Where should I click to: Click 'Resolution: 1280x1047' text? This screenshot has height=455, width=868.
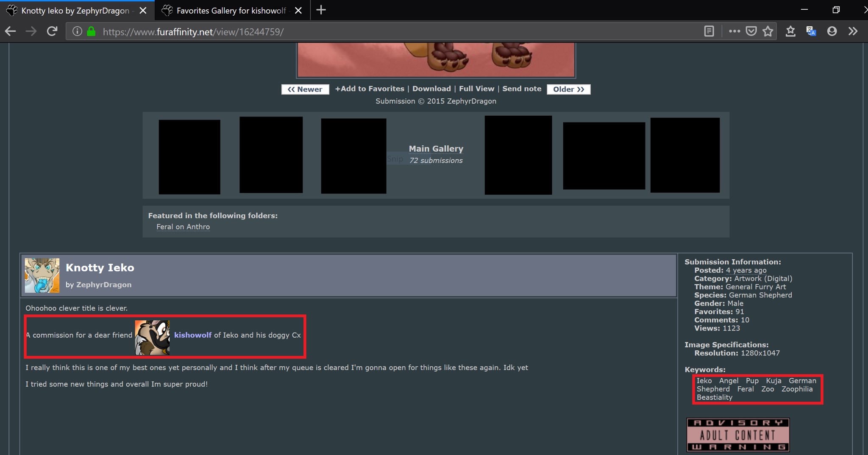tap(737, 353)
